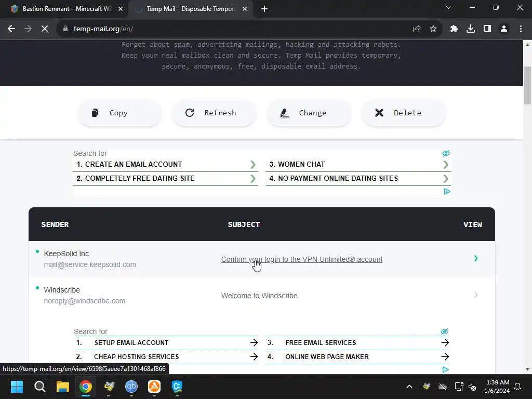Click the circular refresh arrow icon

(x=190, y=113)
